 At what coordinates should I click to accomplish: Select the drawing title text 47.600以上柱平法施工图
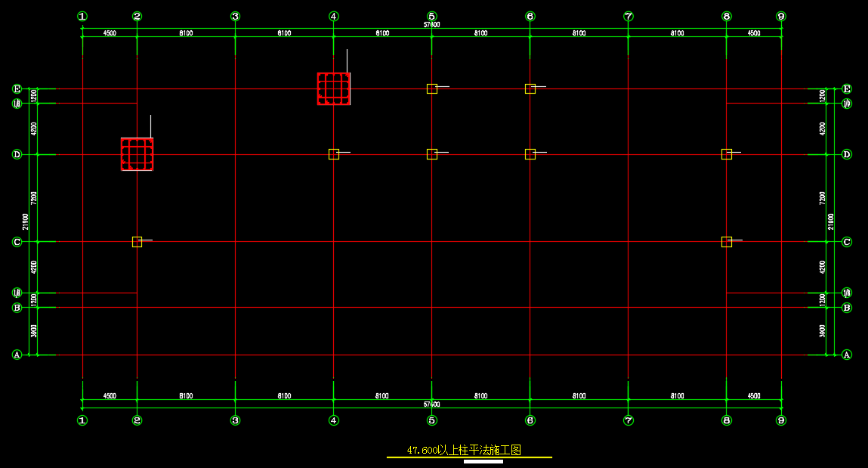[x=464, y=451]
